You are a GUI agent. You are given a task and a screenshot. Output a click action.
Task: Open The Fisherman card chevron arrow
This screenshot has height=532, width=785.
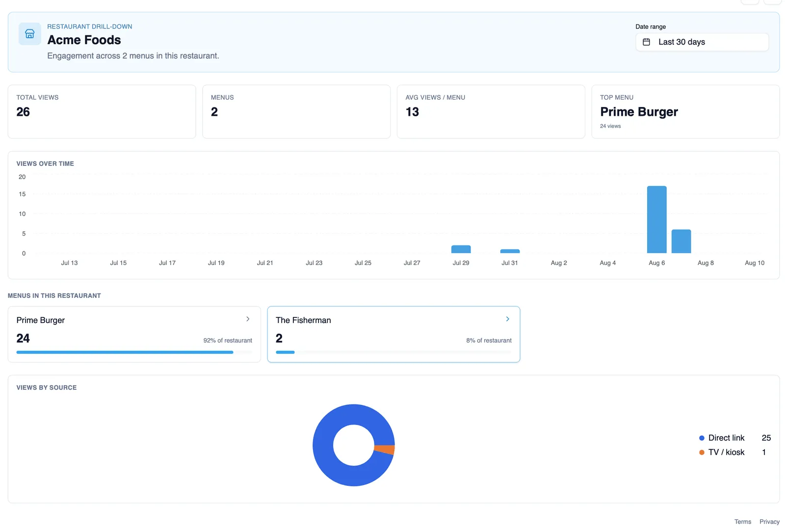pos(507,319)
